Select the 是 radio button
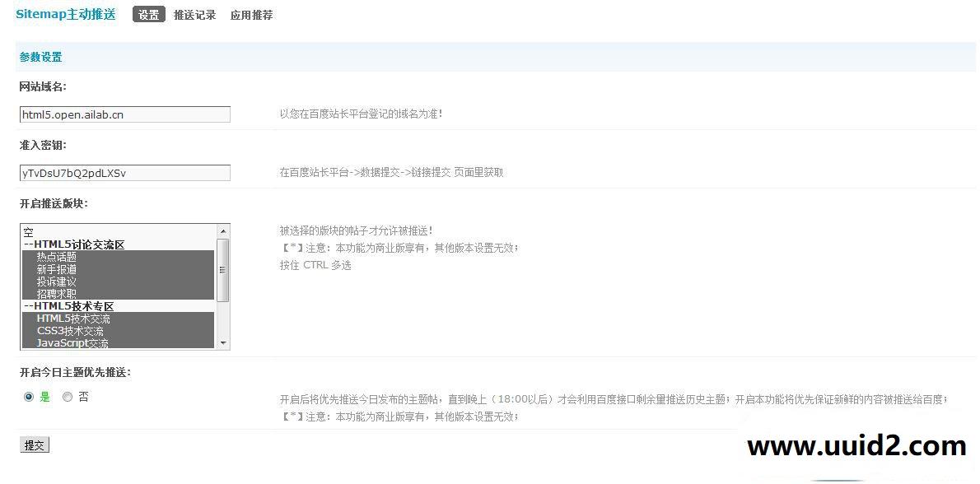Image resolution: width=980 pixels, height=484 pixels. tap(29, 397)
